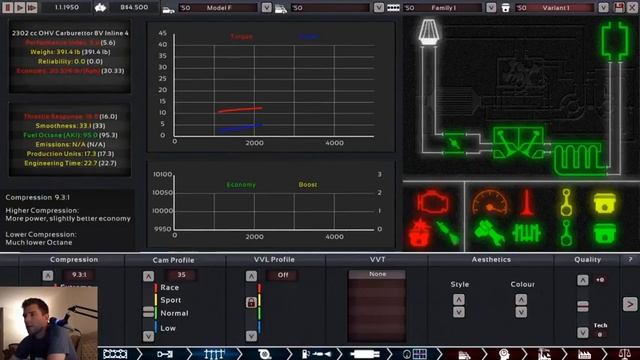Click the Colour up arrow
The width and height of the screenshot is (640, 360).
(x=521, y=300)
